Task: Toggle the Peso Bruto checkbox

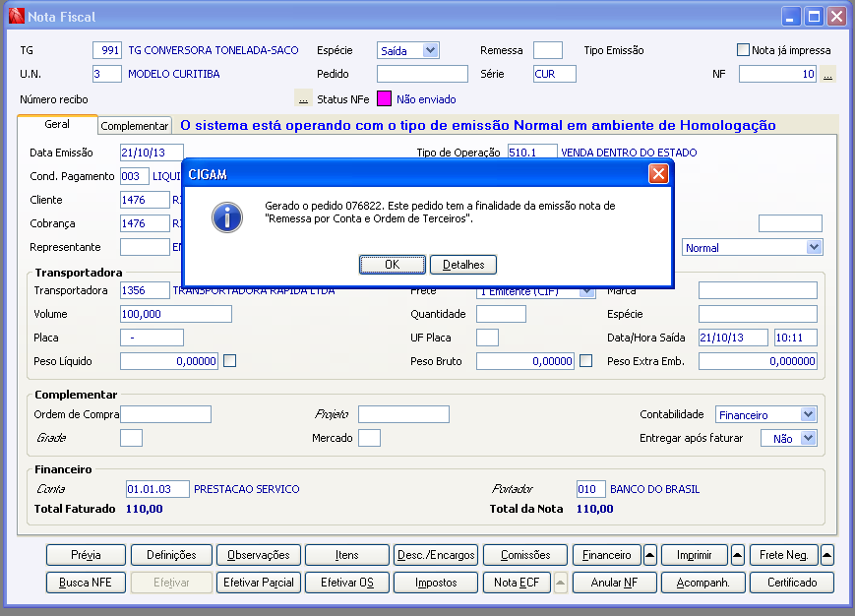Action: coord(585,361)
